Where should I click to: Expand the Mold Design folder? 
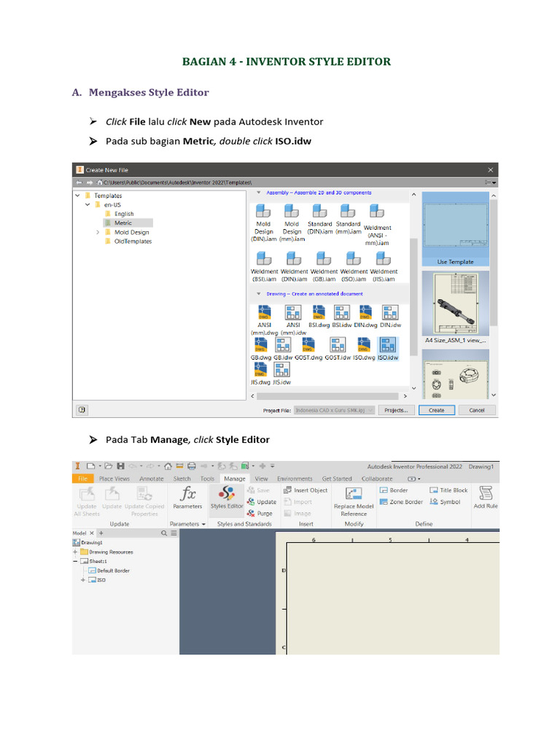98,233
